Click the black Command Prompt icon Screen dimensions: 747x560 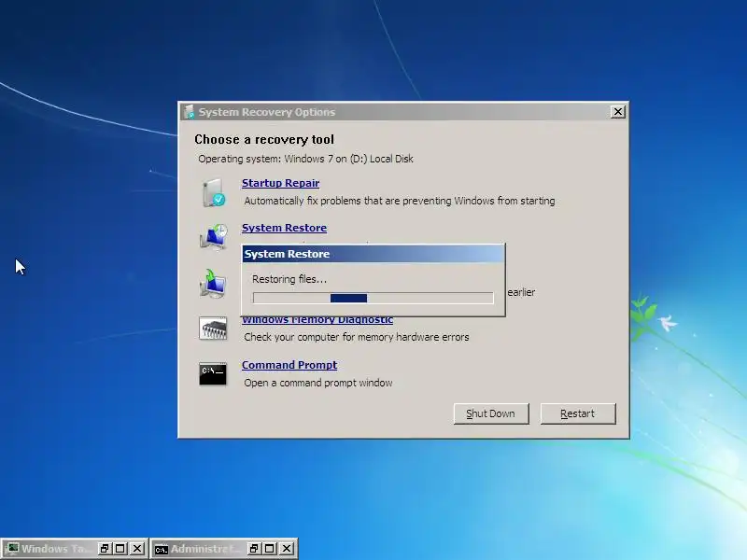click(x=213, y=374)
